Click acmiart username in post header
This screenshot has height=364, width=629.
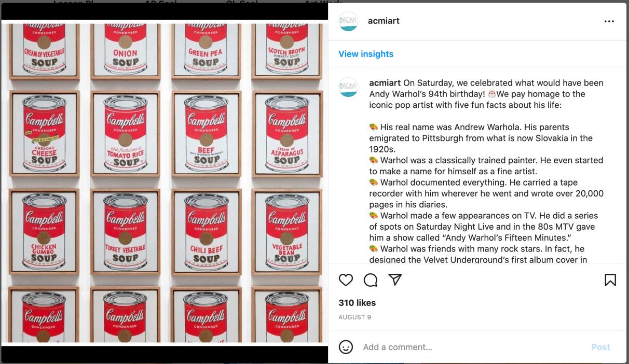[384, 21]
